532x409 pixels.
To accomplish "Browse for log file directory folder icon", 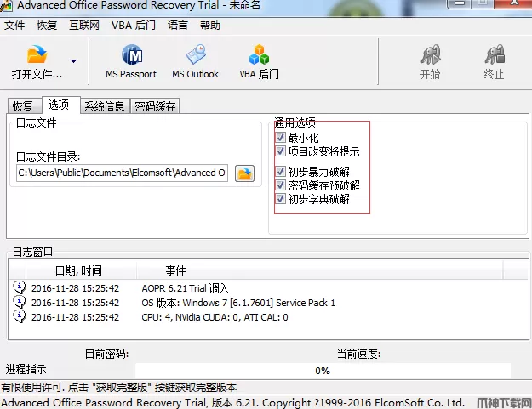I will 244,173.
